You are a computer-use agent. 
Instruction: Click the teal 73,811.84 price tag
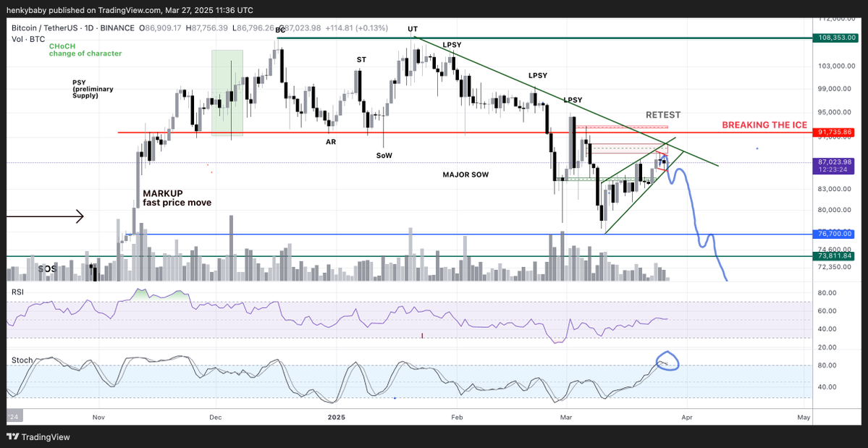[x=835, y=255]
